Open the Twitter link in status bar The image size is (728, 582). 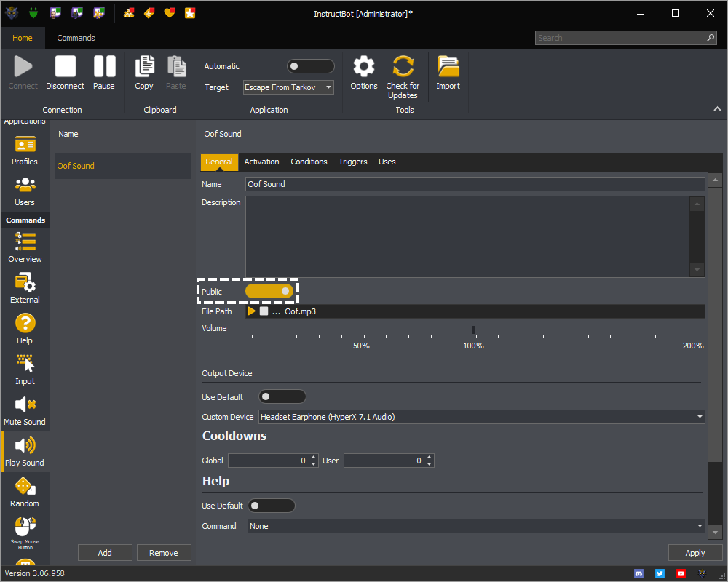(x=660, y=574)
